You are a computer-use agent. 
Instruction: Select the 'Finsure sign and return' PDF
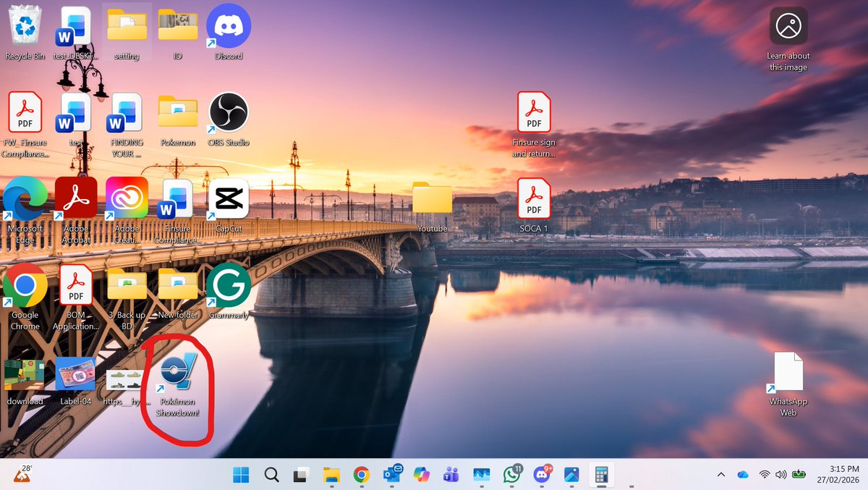click(x=534, y=124)
